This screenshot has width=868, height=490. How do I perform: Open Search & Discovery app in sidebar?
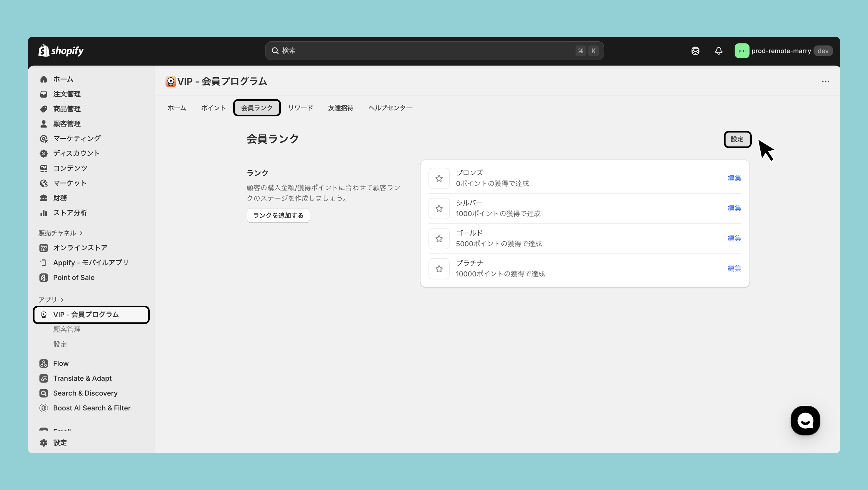pyautogui.click(x=85, y=393)
